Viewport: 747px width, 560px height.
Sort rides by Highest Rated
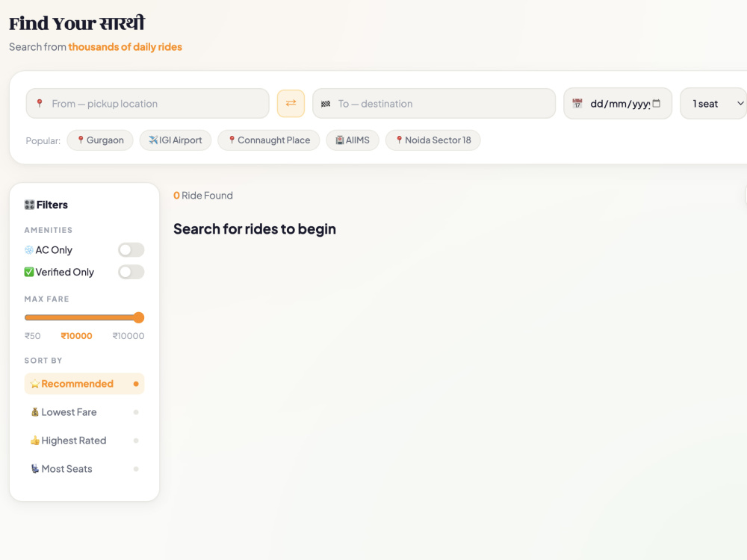tap(84, 441)
